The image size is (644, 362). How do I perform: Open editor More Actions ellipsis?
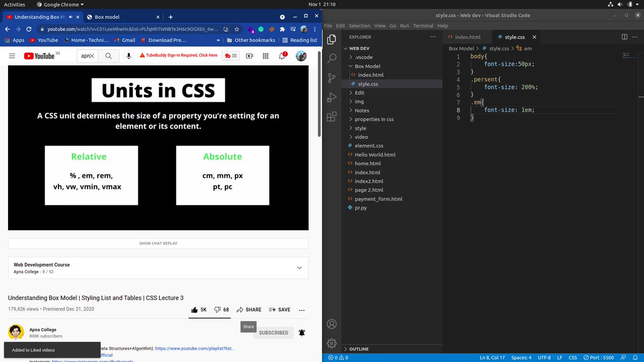pos(635,37)
